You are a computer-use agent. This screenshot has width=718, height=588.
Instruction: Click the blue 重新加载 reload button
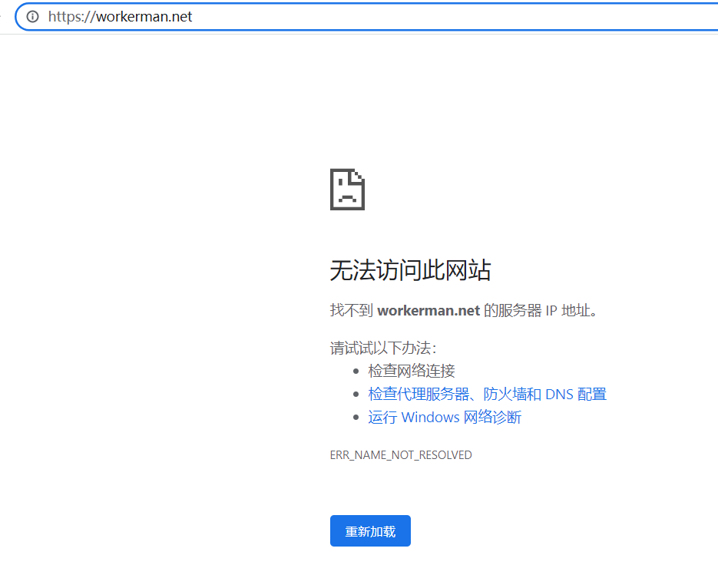coord(370,530)
